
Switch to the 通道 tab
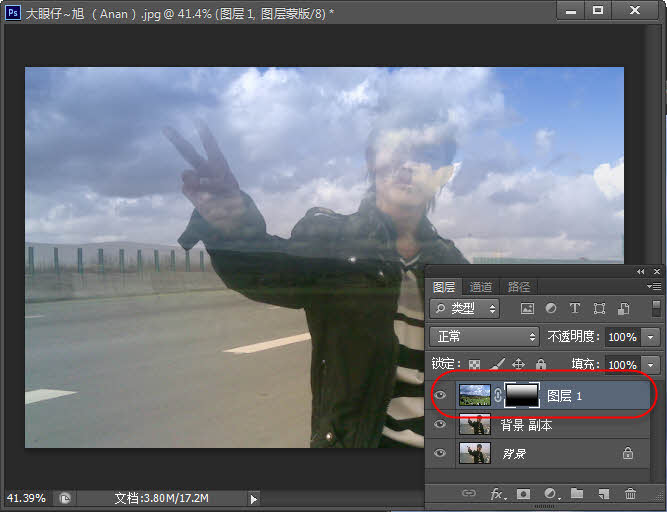(481, 287)
